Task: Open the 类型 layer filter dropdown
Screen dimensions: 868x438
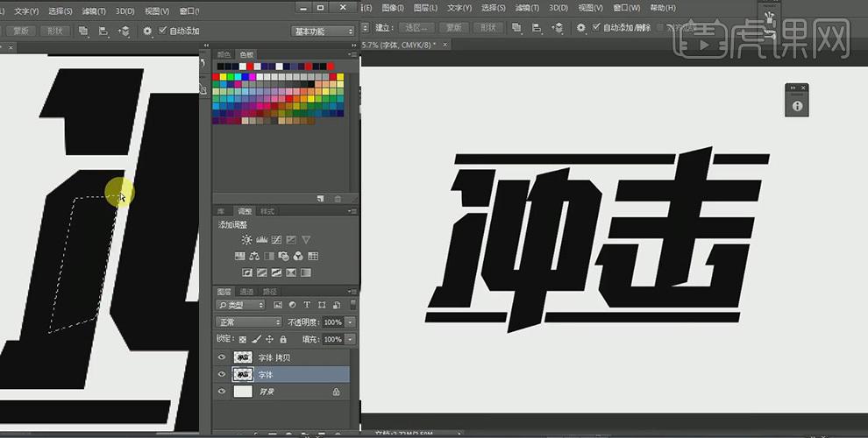Action: (241, 305)
